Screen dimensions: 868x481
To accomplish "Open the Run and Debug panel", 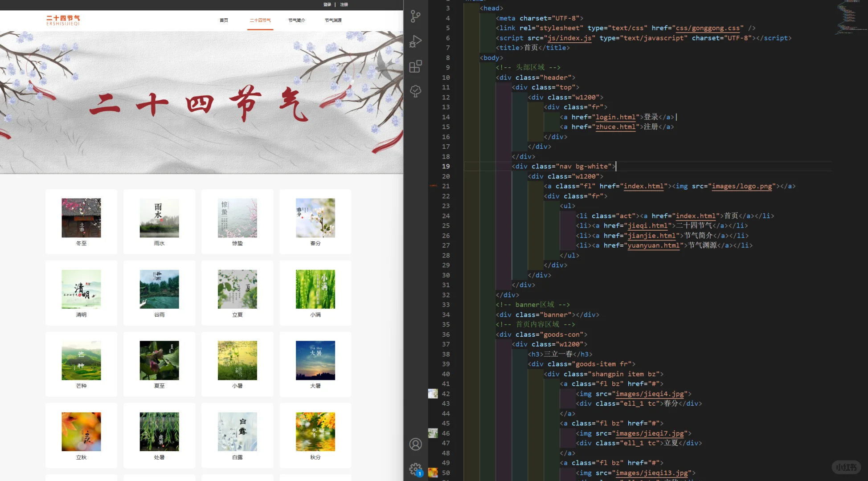I will coord(415,41).
